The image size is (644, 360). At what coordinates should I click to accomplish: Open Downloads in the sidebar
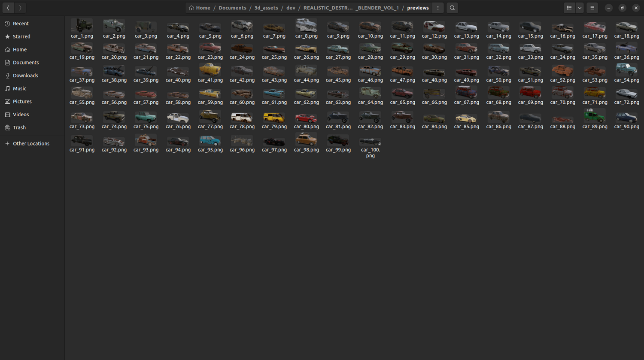(x=32, y=76)
